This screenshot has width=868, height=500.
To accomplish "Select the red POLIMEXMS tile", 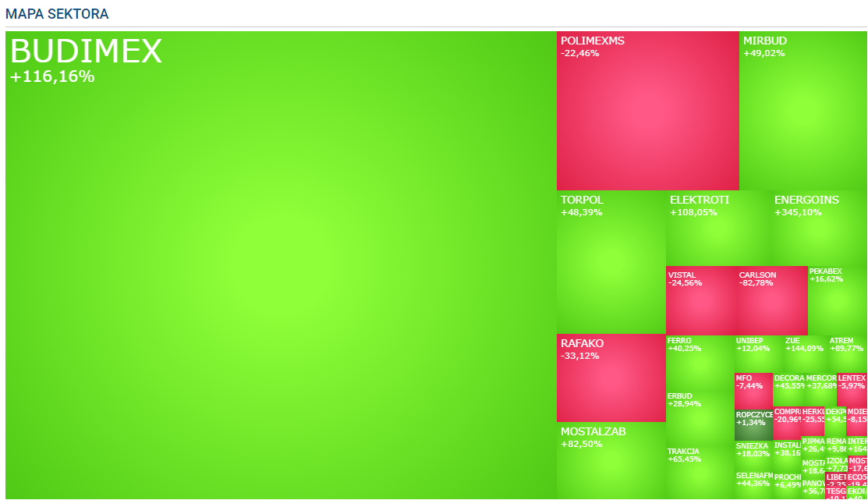I will click(647, 111).
